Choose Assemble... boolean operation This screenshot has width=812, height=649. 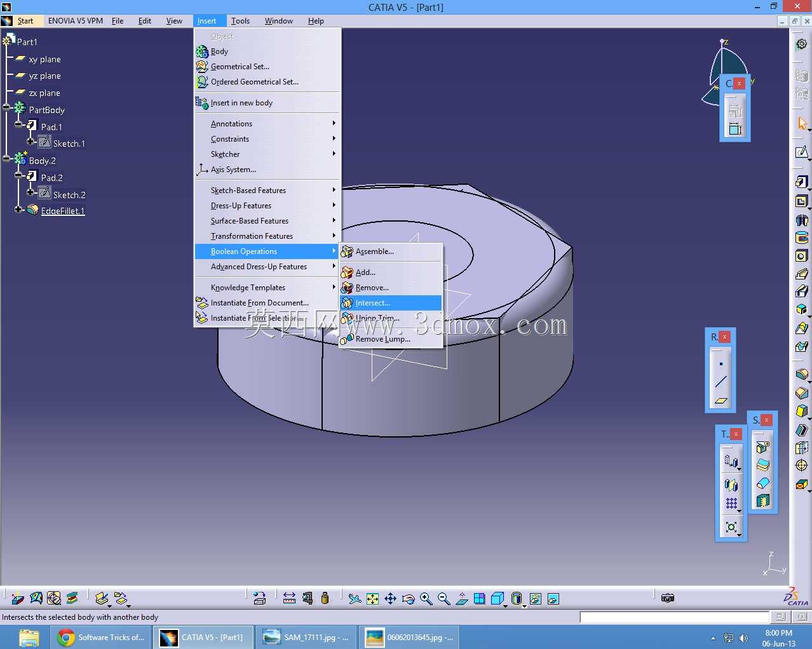(391, 251)
